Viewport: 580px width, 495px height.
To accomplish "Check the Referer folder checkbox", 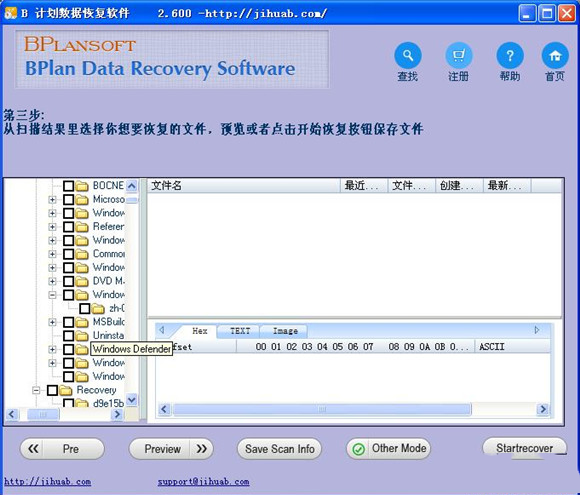I will pos(68,226).
